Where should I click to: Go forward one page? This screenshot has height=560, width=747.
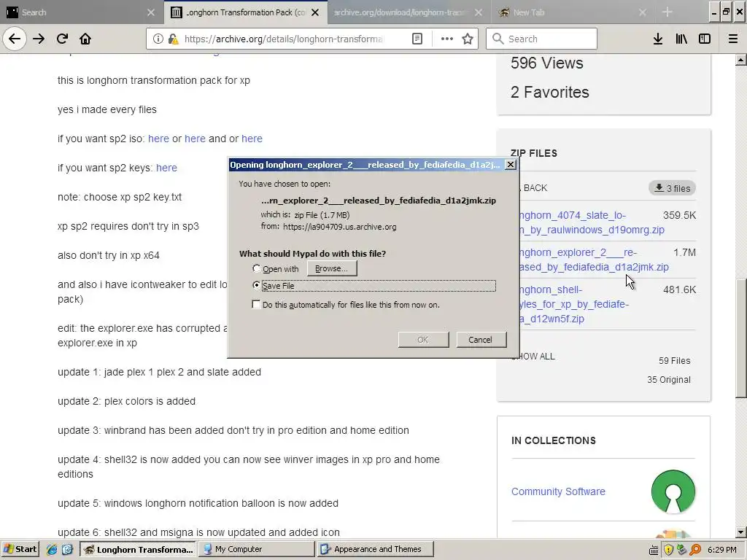39,39
